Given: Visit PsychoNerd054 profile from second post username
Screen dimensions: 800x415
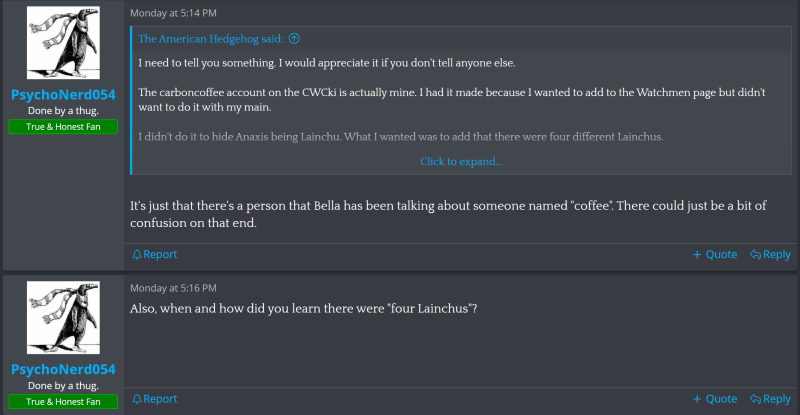Looking at the screenshot, I should [x=63, y=370].
